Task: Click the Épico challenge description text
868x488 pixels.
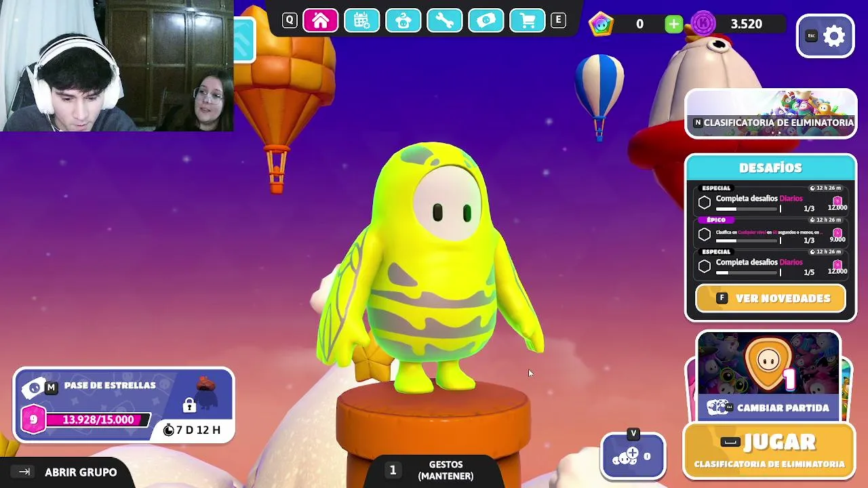Action: 768,232
